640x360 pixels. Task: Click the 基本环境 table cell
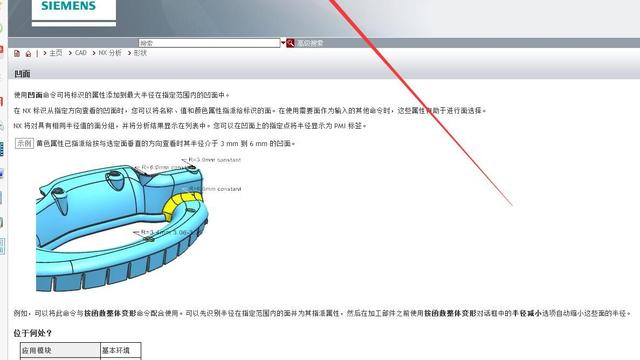[x=121, y=351]
